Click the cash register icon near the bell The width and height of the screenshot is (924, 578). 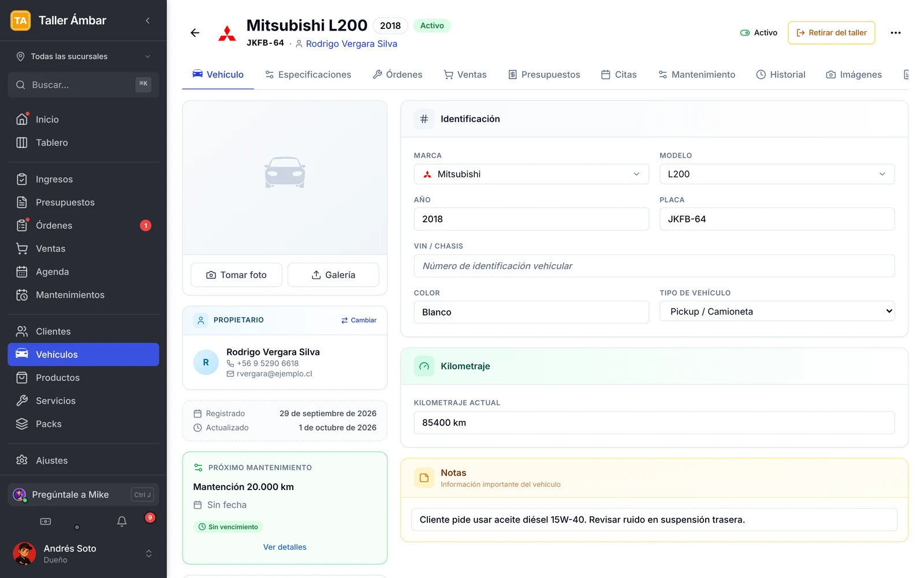tap(46, 521)
